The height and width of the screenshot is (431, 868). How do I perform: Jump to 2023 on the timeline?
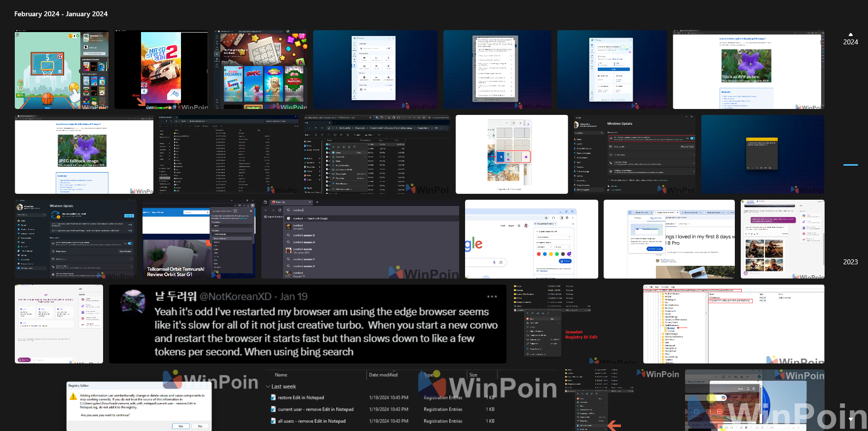click(x=850, y=262)
